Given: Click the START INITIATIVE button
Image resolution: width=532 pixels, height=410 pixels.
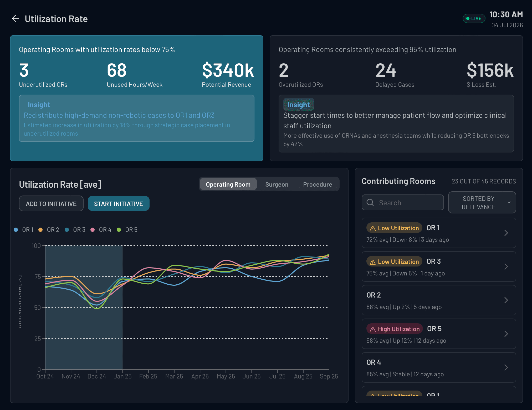Looking at the screenshot, I should (119, 203).
